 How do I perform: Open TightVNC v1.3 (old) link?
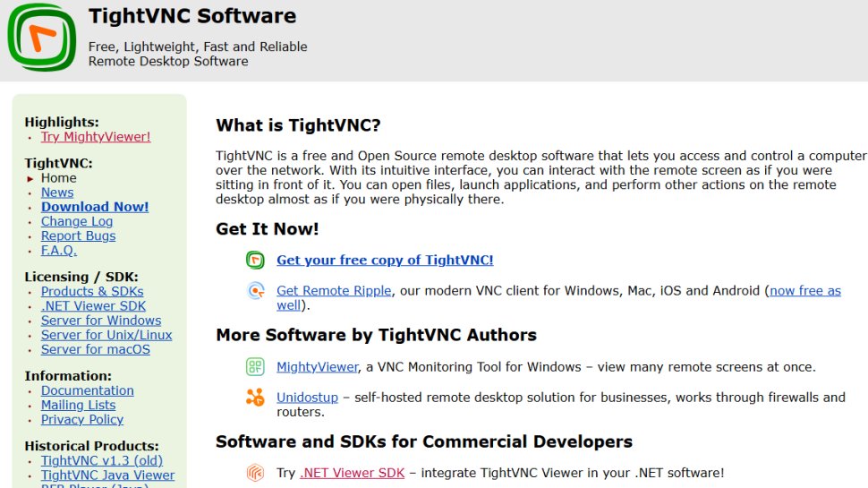pyautogui.click(x=102, y=460)
